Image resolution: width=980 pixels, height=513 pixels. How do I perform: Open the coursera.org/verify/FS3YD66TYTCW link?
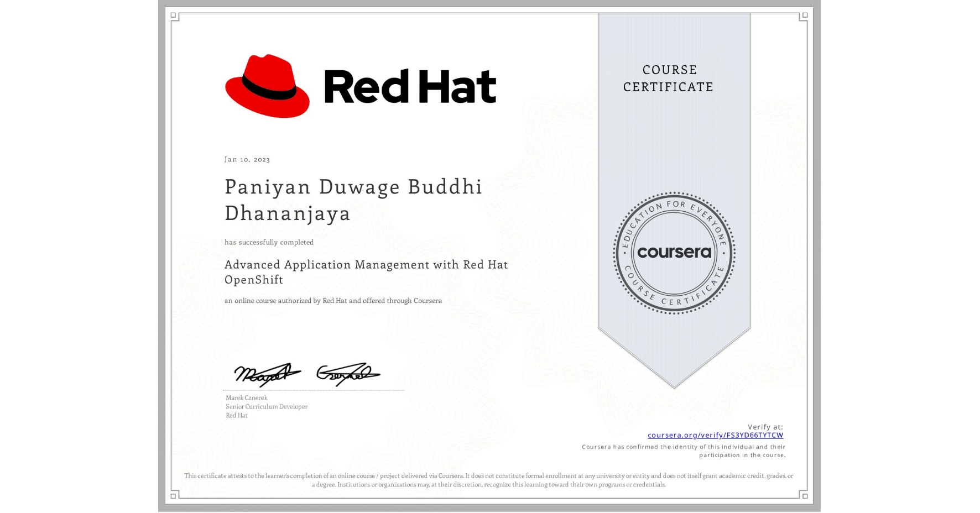coord(715,436)
